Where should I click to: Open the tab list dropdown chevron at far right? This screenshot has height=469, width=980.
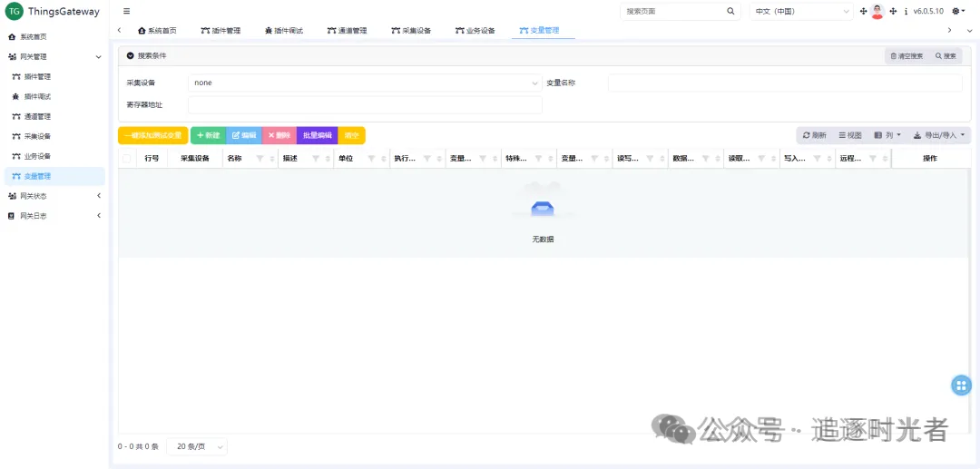[x=968, y=30]
